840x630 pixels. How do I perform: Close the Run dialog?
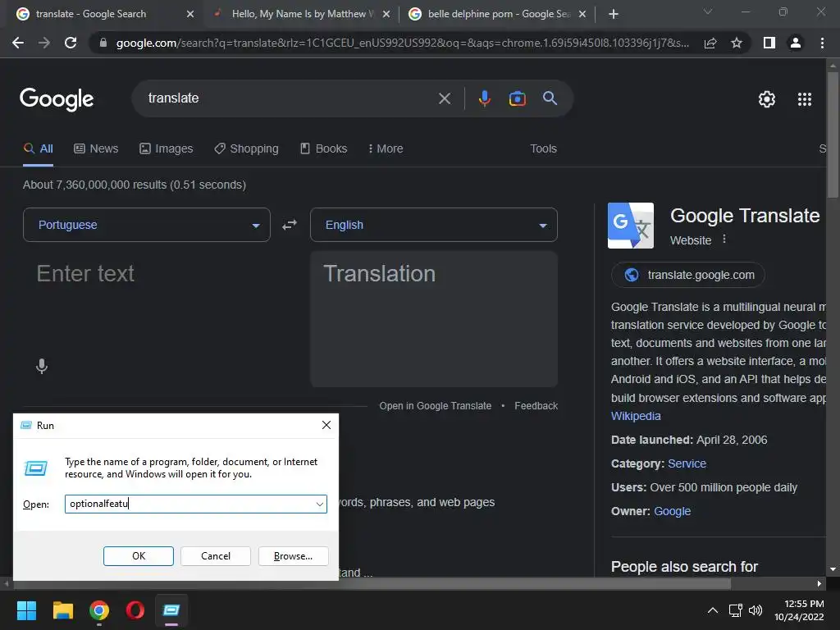pos(326,425)
